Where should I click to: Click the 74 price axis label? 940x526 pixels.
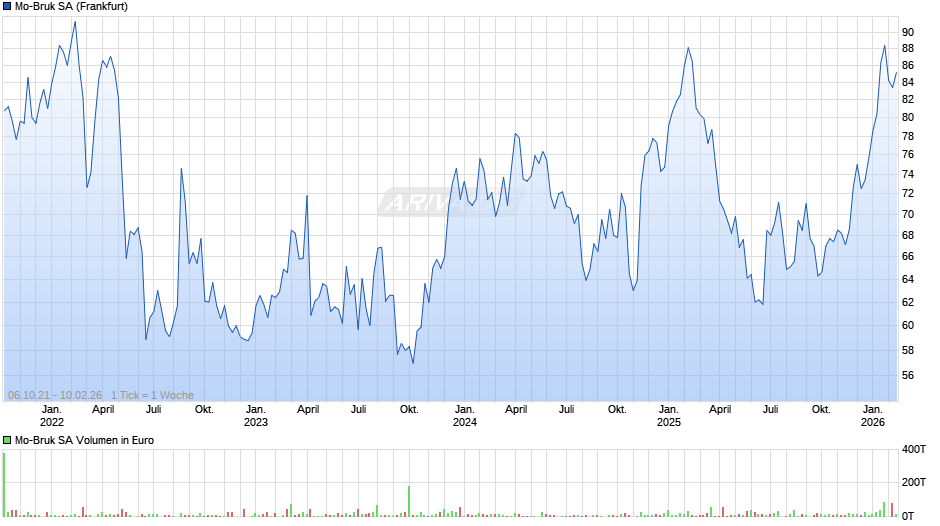pos(908,174)
